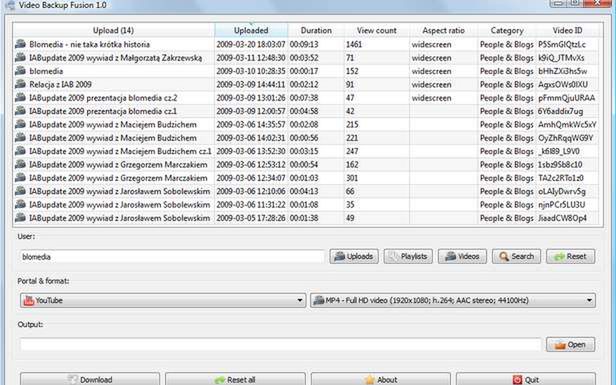Screen dimensions: 616x385
Task: Select 'IABupdate 2009 wywiad z Maciejem Budzichem cz.1'
Action: click(306, 151)
